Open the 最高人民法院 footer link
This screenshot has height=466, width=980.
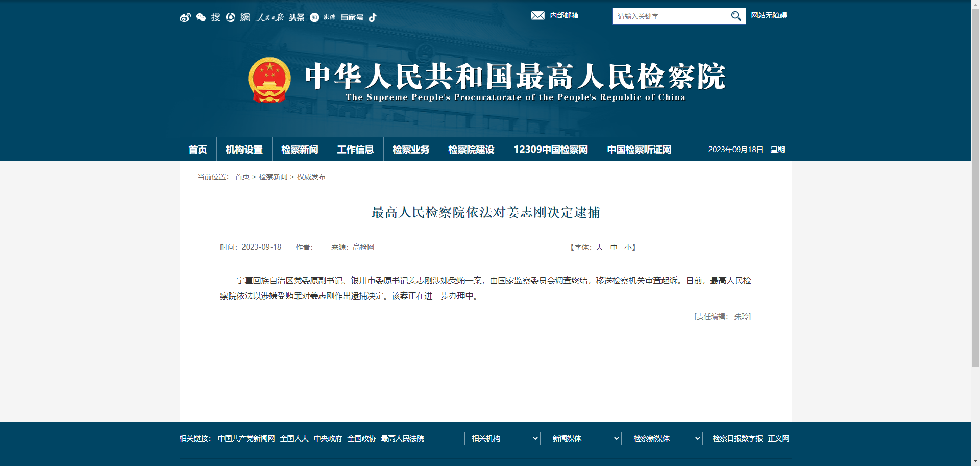[403, 438]
